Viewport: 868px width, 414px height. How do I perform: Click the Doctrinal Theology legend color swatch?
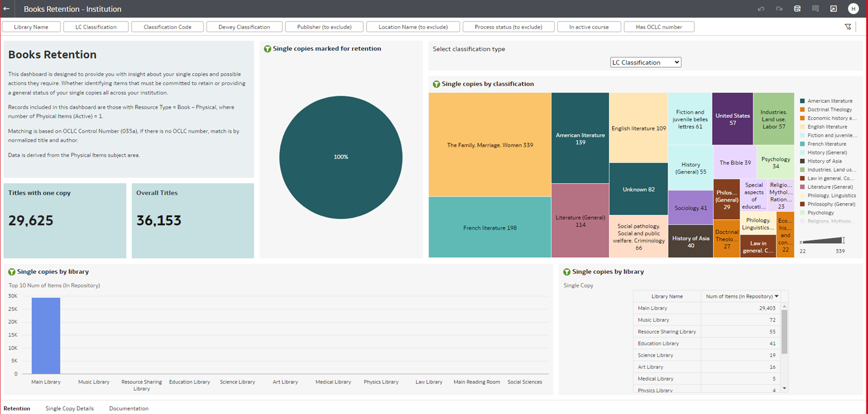(802, 110)
